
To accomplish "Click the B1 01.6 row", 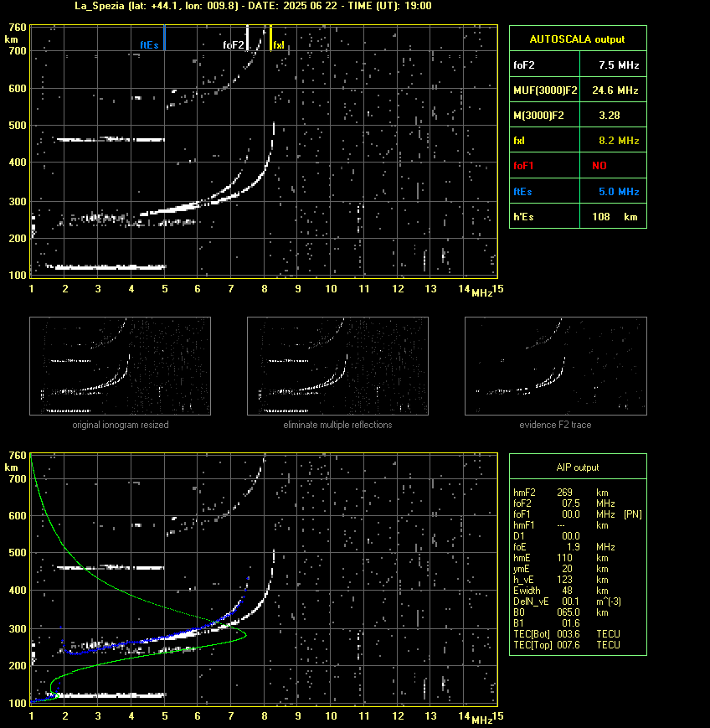I will click(547, 623).
